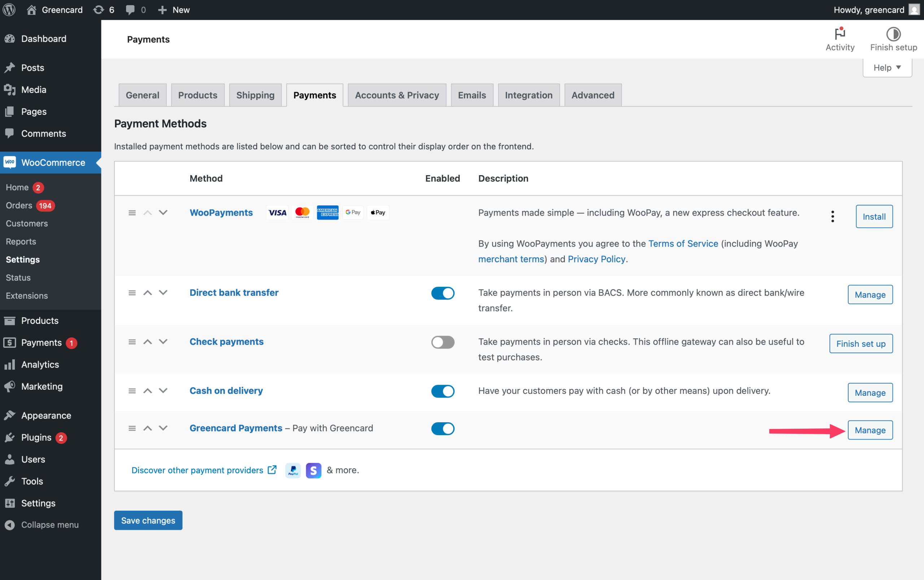Click Manage for Greencard Payments
This screenshot has width=924, height=580.
[869, 430]
